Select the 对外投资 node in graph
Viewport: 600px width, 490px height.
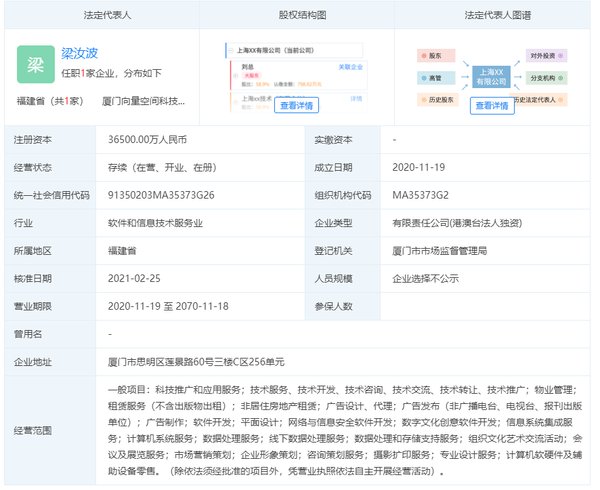(x=546, y=56)
